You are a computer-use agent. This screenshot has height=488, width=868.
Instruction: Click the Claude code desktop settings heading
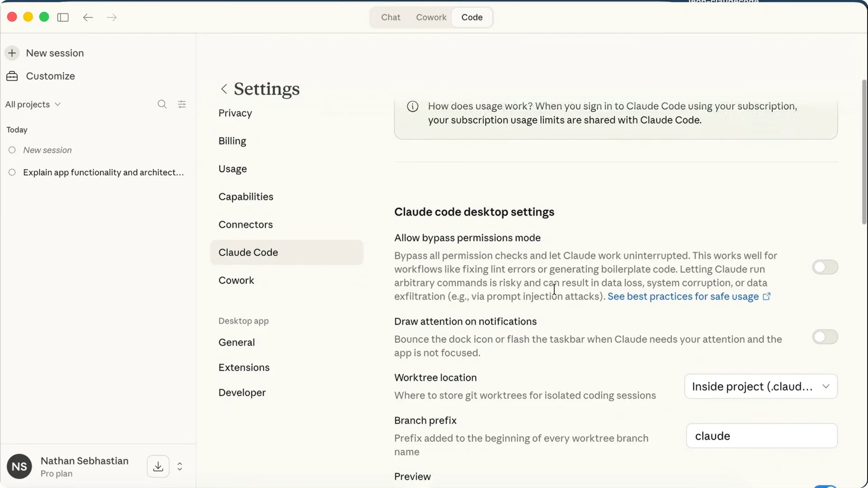(474, 212)
